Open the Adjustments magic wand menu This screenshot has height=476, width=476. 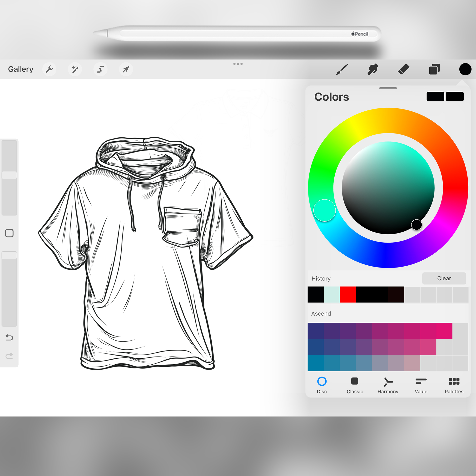click(x=75, y=69)
